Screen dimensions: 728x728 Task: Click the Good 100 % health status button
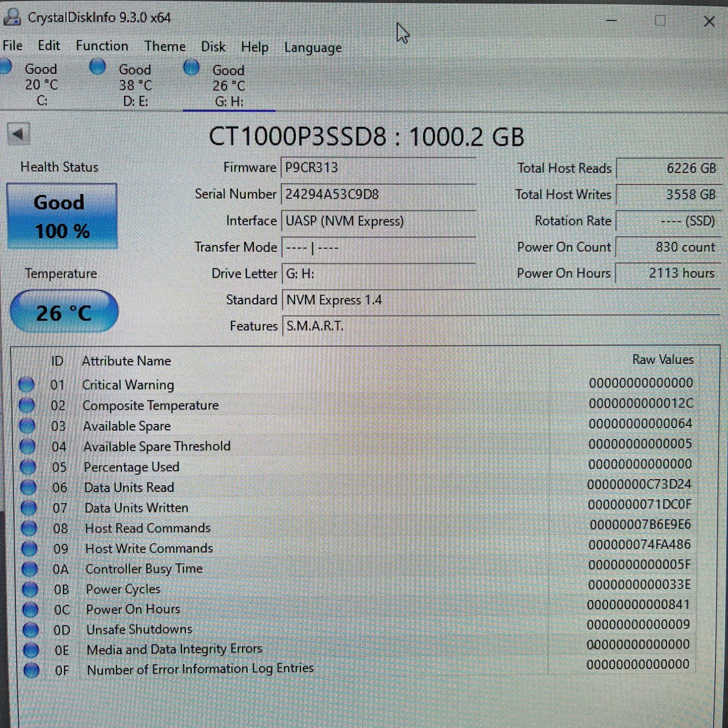point(62,216)
